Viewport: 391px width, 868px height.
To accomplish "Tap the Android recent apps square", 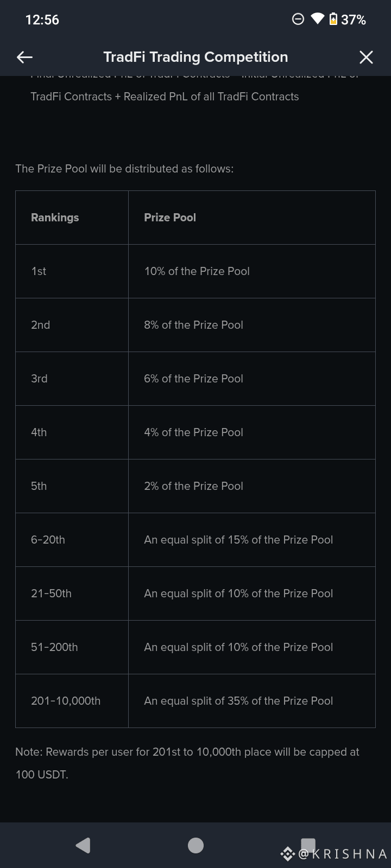I will tap(308, 844).
